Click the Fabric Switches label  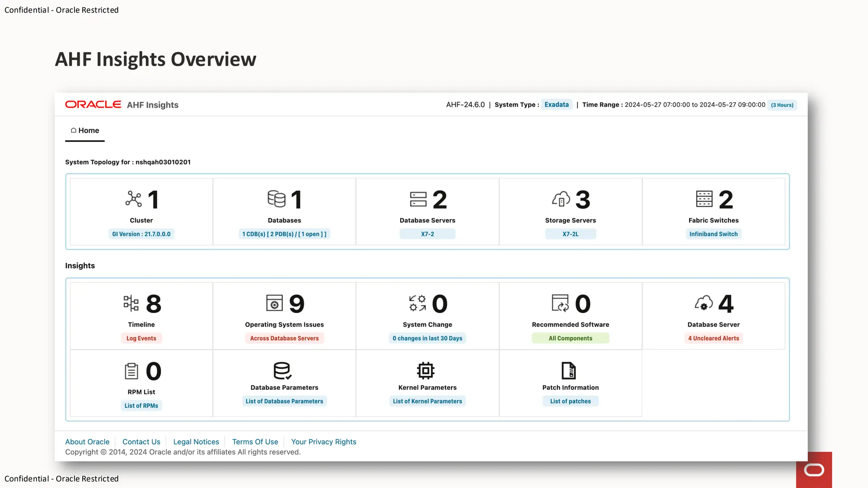[714, 220]
